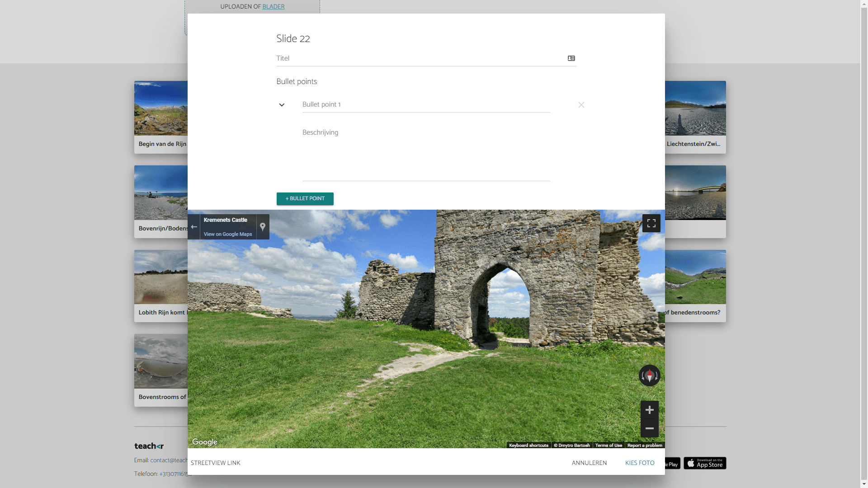The width and height of the screenshot is (868, 488).
Task: Cancel with ANNULEREN button
Action: pyautogui.click(x=589, y=463)
